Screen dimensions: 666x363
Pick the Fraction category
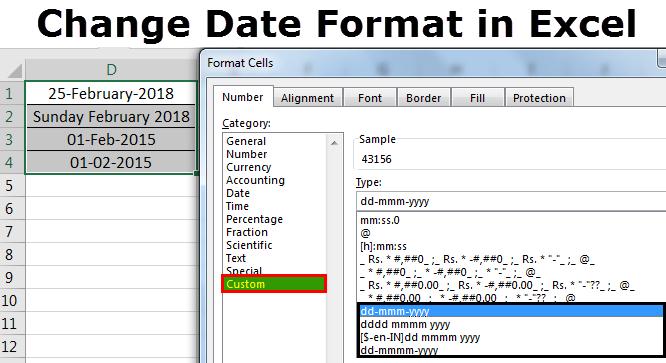pyautogui.click(x=247, y=232)
